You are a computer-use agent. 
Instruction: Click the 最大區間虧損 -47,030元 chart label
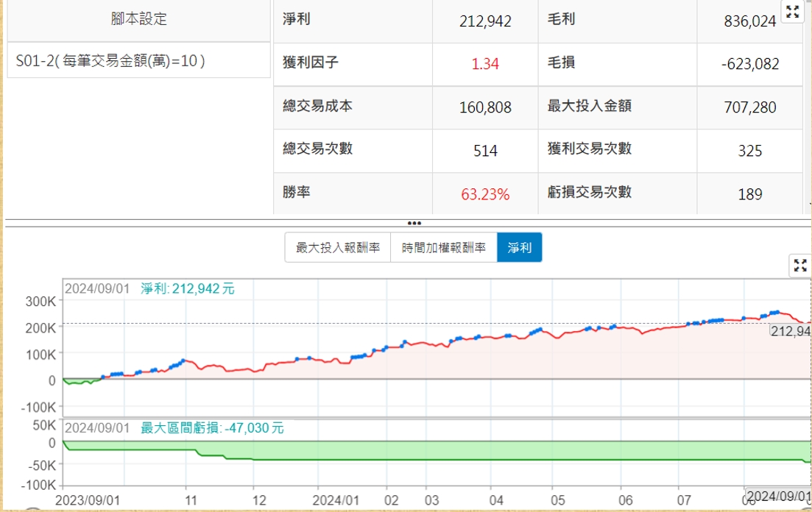pyautogui.click(x=212, y=427)
